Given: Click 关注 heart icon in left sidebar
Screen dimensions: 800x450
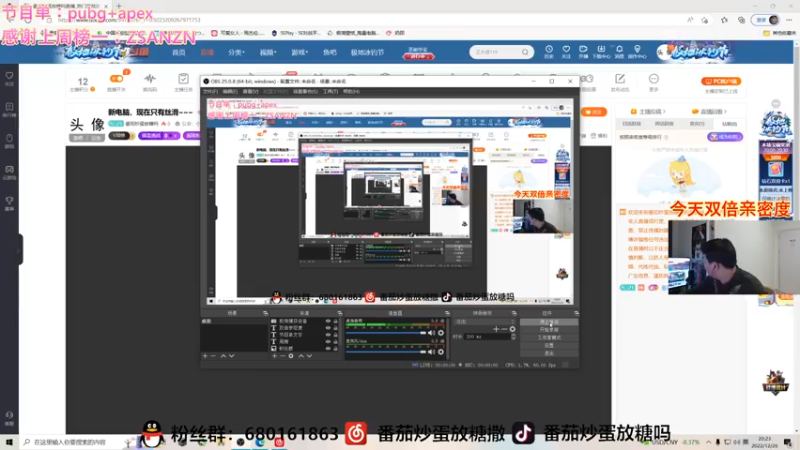Looking at the screenshot, I should [x=9, y=78].
